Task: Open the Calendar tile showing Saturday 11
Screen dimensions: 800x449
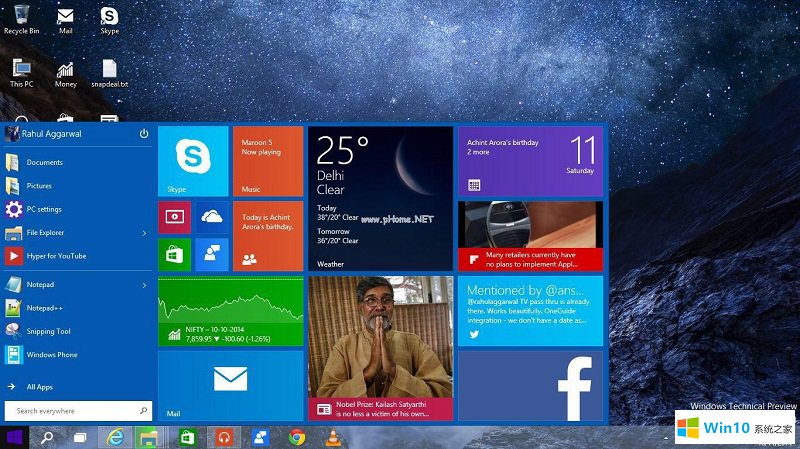Action: [530, 161]
